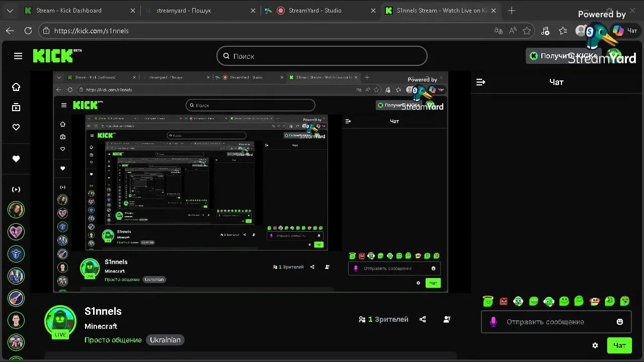Focus the Поиск search box

(322, 56)
